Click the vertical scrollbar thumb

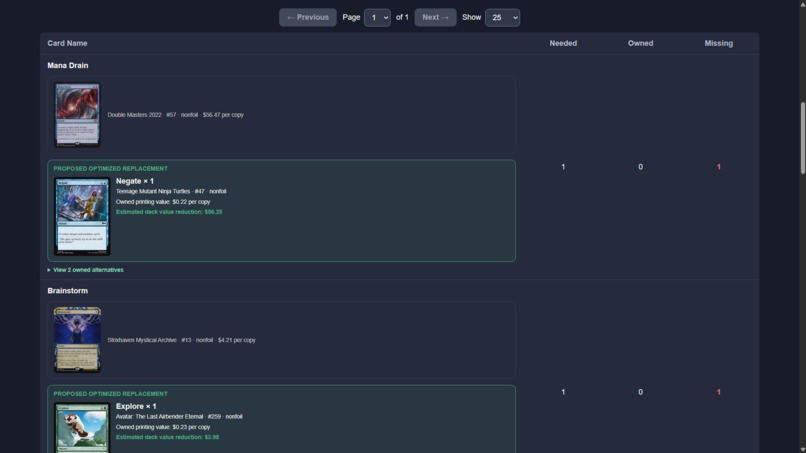coord(802,138)
